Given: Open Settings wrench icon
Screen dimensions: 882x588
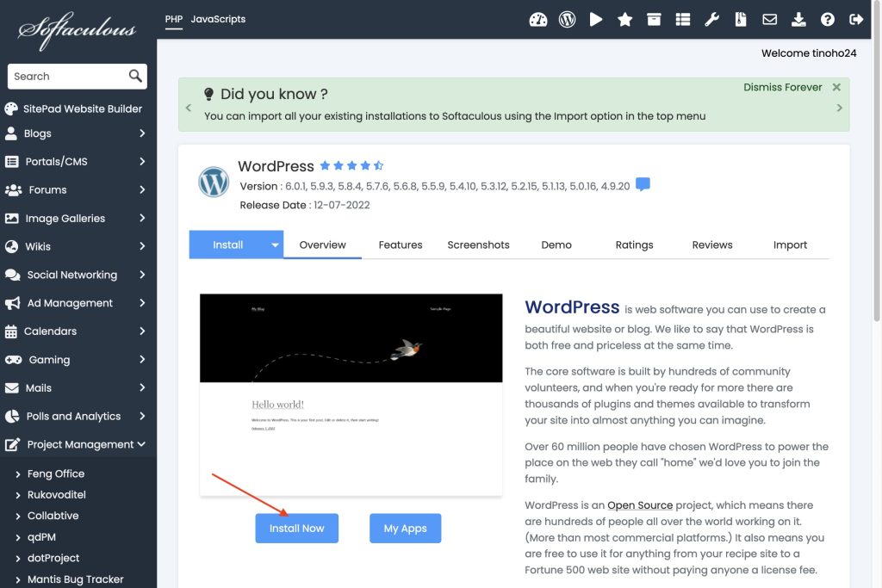Looking at the screenshot, I should tap(712, 20).
